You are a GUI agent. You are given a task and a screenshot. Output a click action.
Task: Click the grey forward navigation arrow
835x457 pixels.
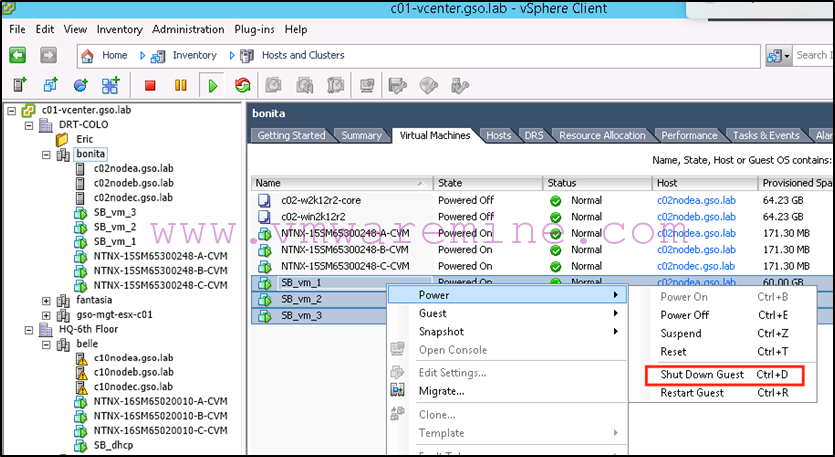(48, 55)
